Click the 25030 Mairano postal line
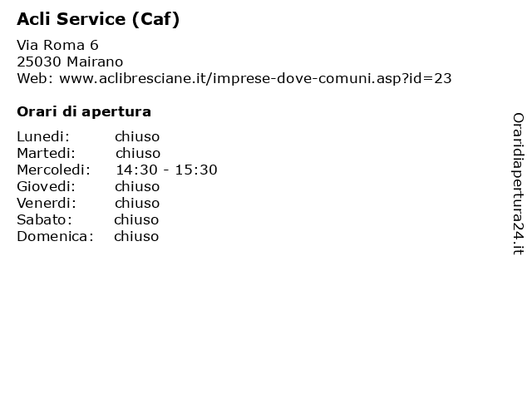Image resolution: width=532 pixels, height=399 pixels. point(70,62)
